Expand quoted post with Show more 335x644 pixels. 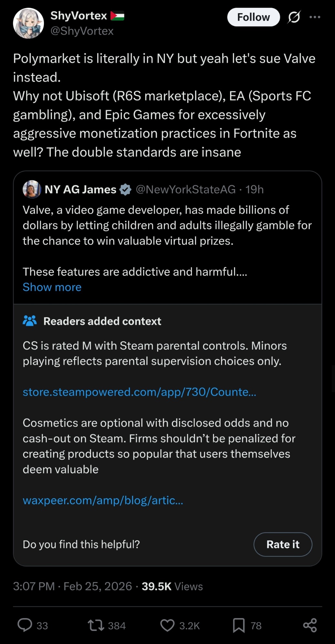[52, 287]
